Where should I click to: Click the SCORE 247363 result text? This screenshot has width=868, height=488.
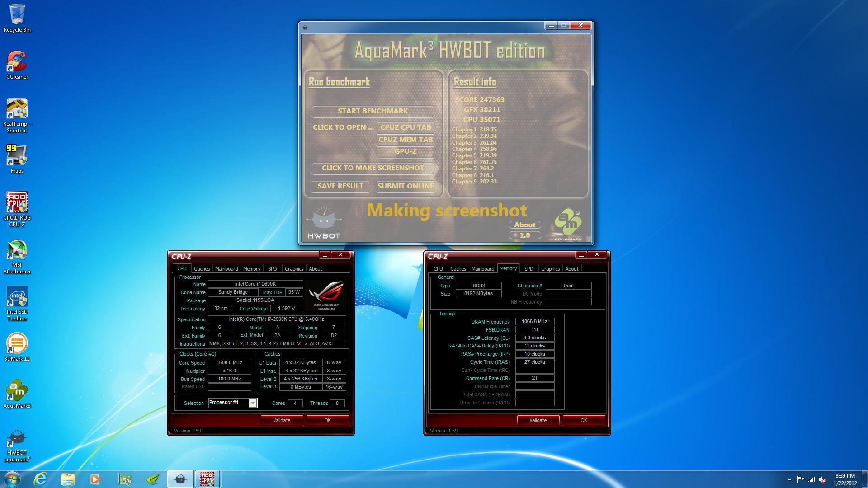pyautogui.click(x=480, y=100)
